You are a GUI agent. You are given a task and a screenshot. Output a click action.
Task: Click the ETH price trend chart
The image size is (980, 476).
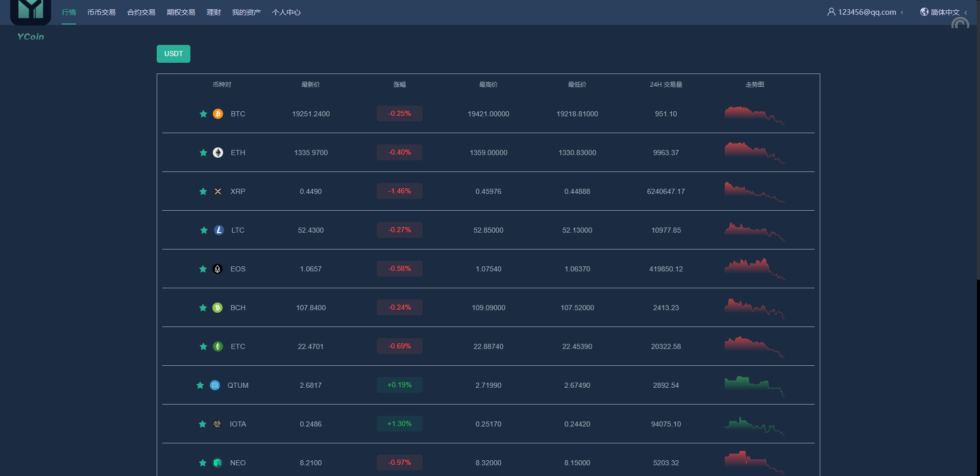pyautogui.click(x=754, y=153)
